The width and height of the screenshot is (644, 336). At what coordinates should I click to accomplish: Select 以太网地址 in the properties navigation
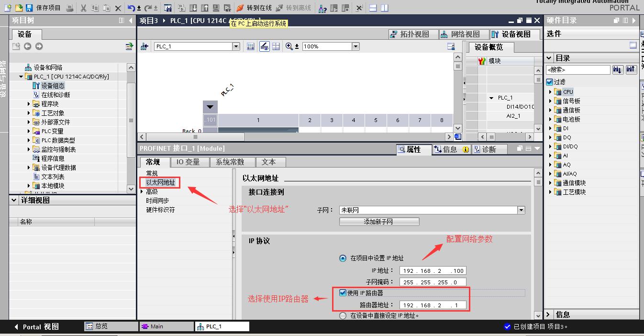(x=159, y=182)
